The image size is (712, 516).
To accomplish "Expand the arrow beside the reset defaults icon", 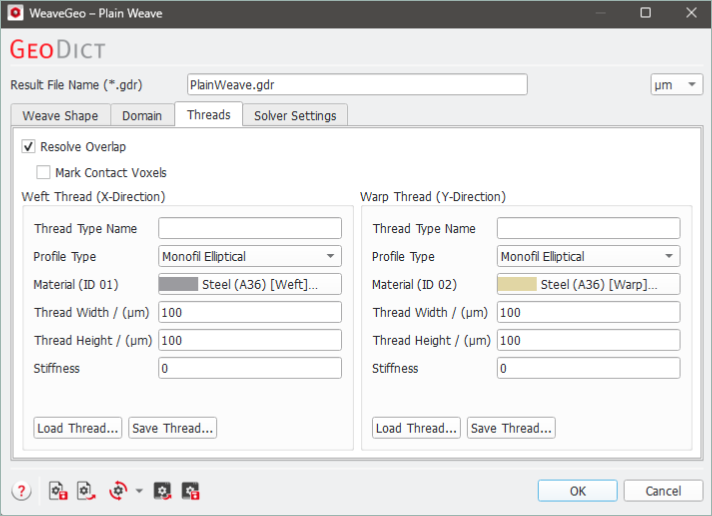I will 139,491.
